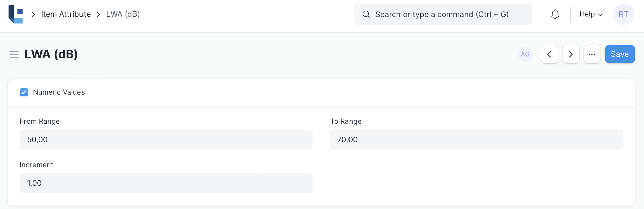Save the item attribute
Viewport: 644px width, 209px height.
(x=620, y=54)
